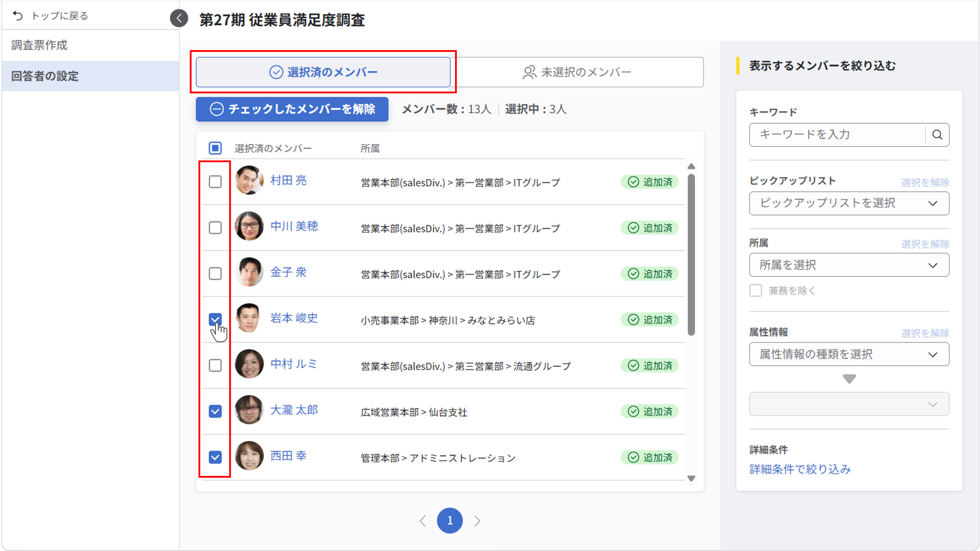Go to previous page with left arrow
Viewport: 980px width, 551px height.
tap(422, 520)
